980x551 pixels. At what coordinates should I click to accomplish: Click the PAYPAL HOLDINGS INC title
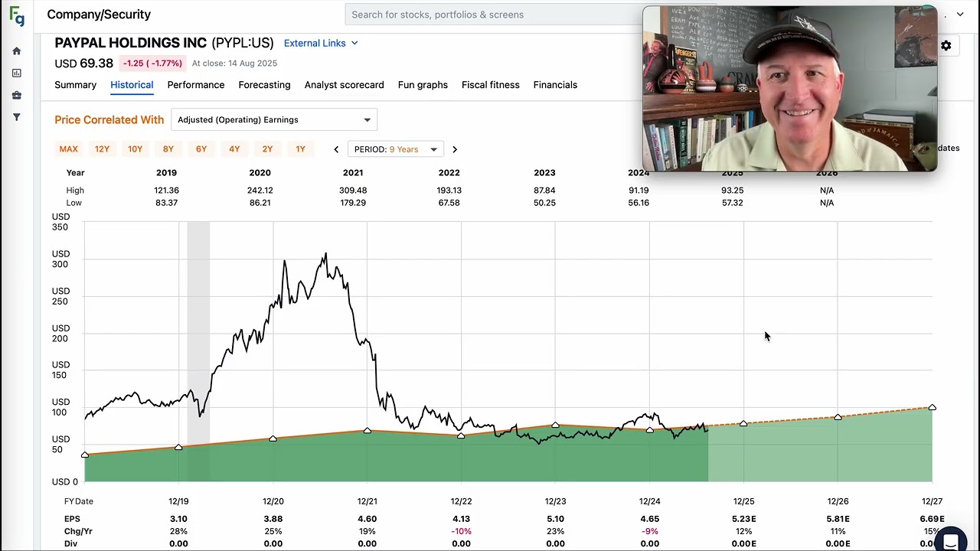(131, 43)
